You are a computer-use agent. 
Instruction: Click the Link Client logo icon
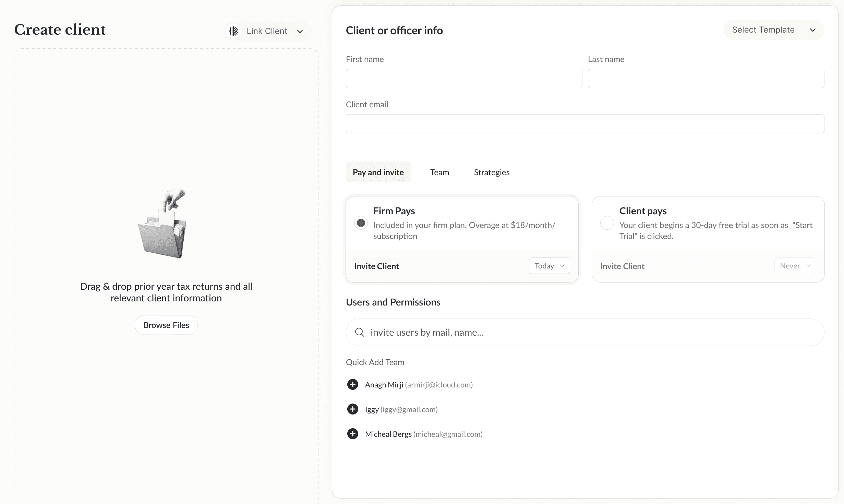[234, 31]
